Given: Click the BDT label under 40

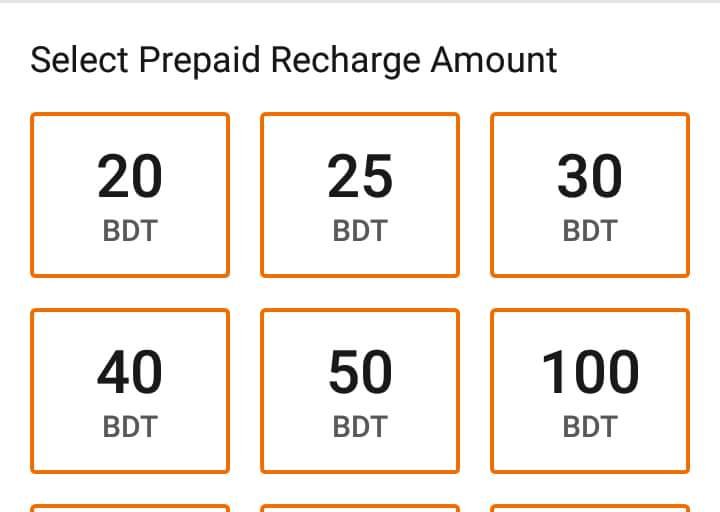Looking at the screenshot, I should (x=130, y=428).
